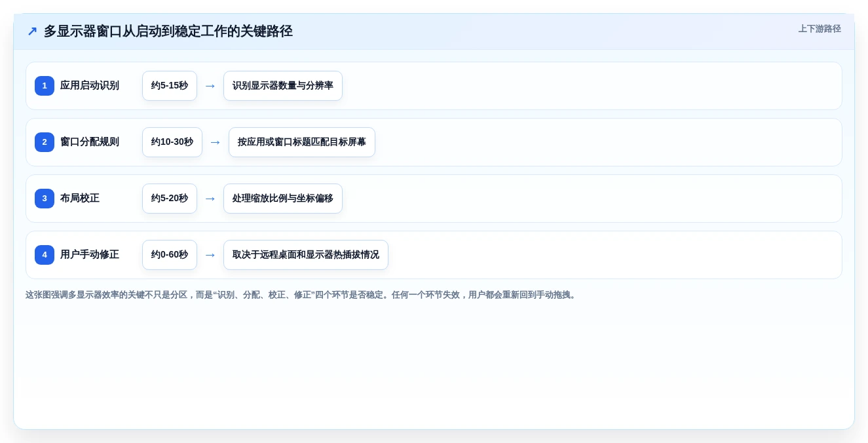
Task: Select step number 4 badge
Action: tap(45, 255)
